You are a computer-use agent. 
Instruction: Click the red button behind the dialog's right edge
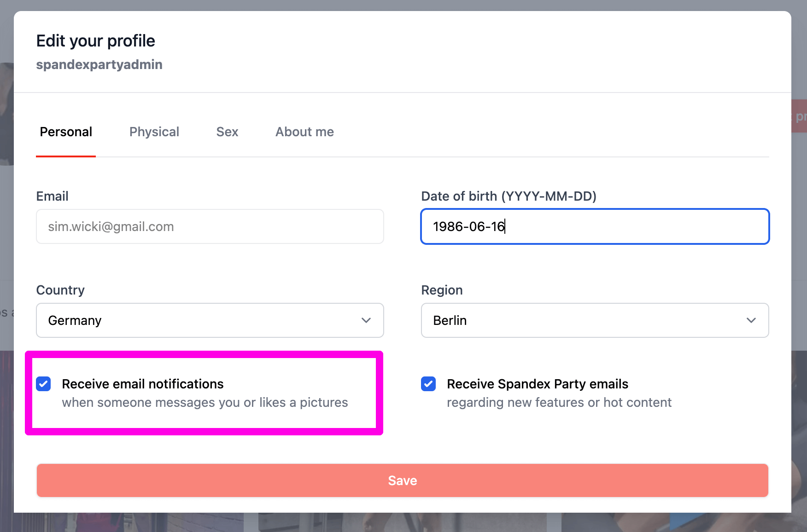[800, 116]
